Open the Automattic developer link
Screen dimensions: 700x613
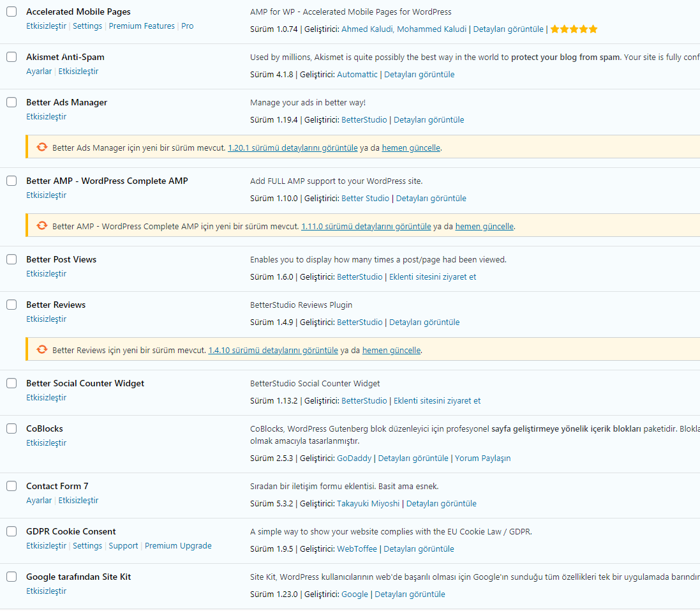pos(357,74)
